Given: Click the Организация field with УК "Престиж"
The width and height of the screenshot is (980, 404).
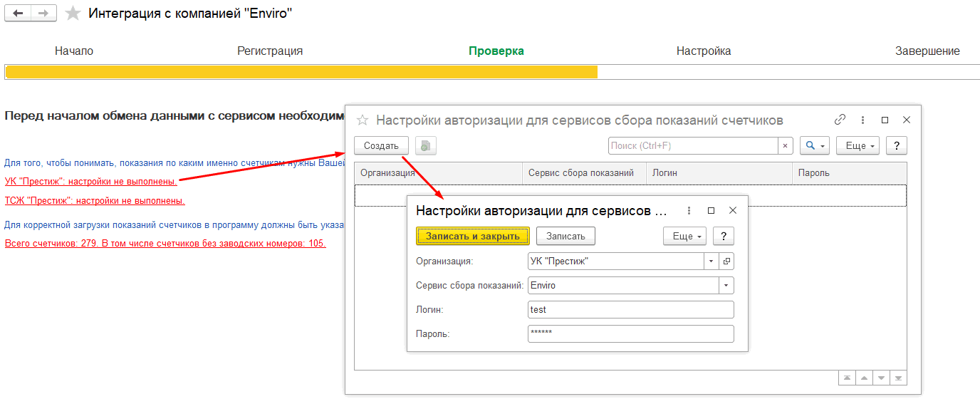Looking at the screenshot, I should click(615, 261).
